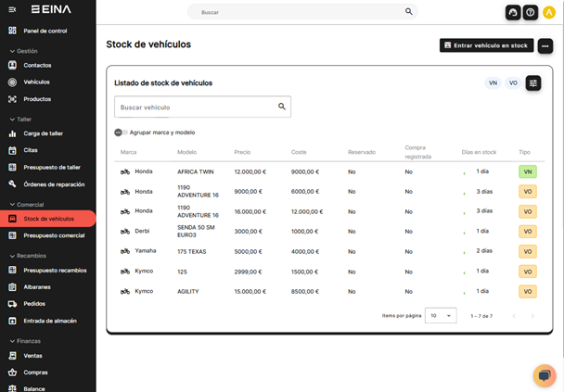This screenshot has height=392, width=564.
Task: Open the yellow user avatar menu
Action: point(548,12)
